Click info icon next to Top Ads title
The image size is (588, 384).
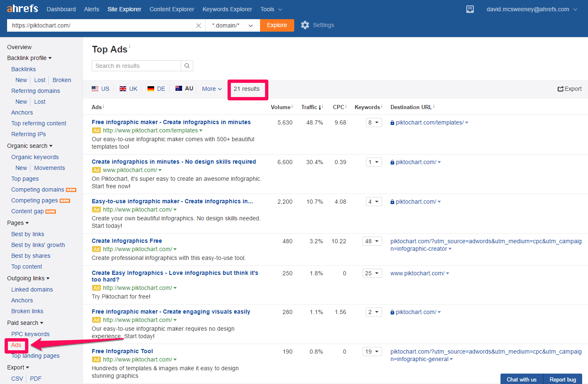tap(130, 46)
